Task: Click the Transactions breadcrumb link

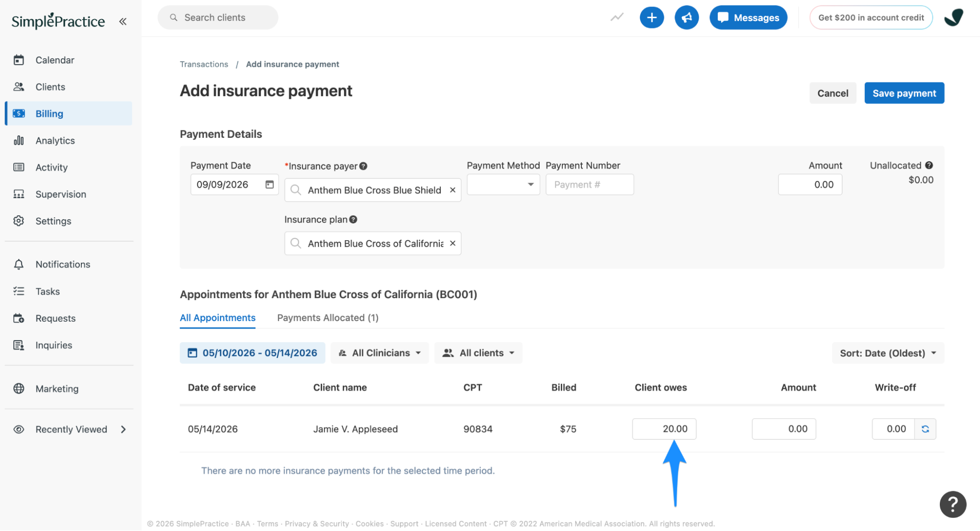Action: pyautogui.click(x=204, y=64)
